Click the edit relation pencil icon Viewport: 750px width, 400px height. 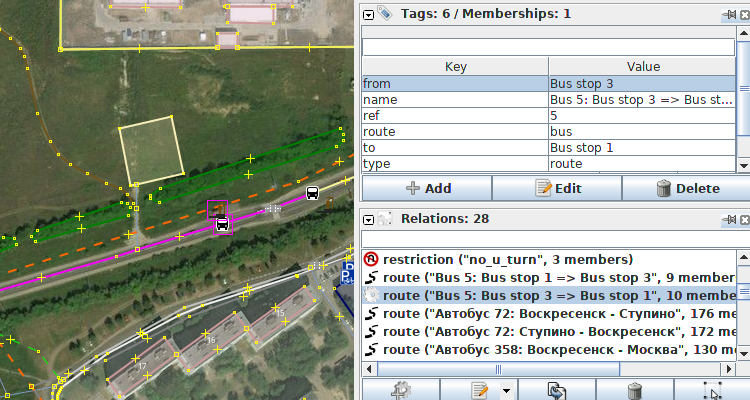tap(479, 390)
